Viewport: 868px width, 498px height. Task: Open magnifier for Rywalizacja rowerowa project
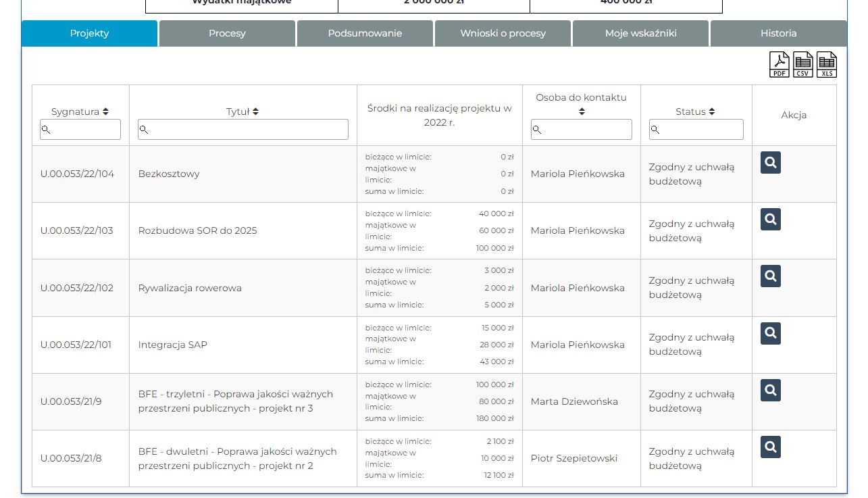771,276
